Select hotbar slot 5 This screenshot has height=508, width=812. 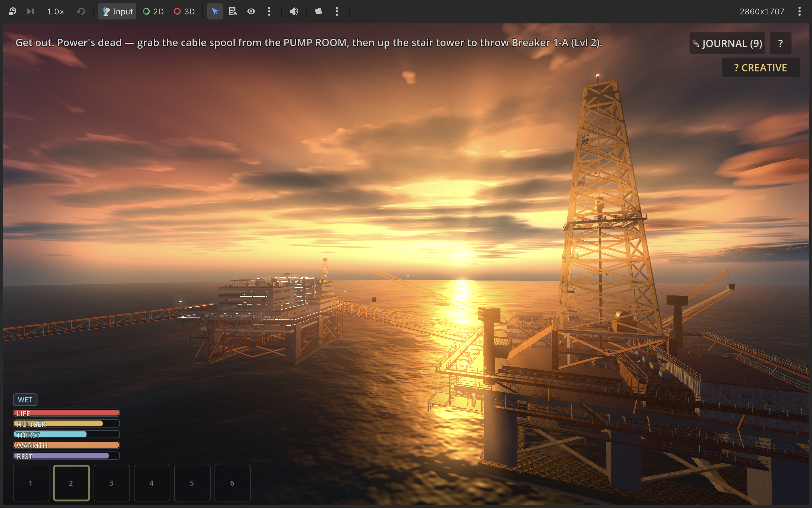click(192, 483)
